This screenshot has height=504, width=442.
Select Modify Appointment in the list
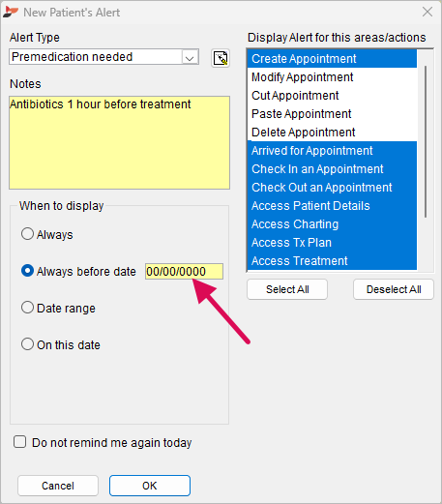point(332,77)
